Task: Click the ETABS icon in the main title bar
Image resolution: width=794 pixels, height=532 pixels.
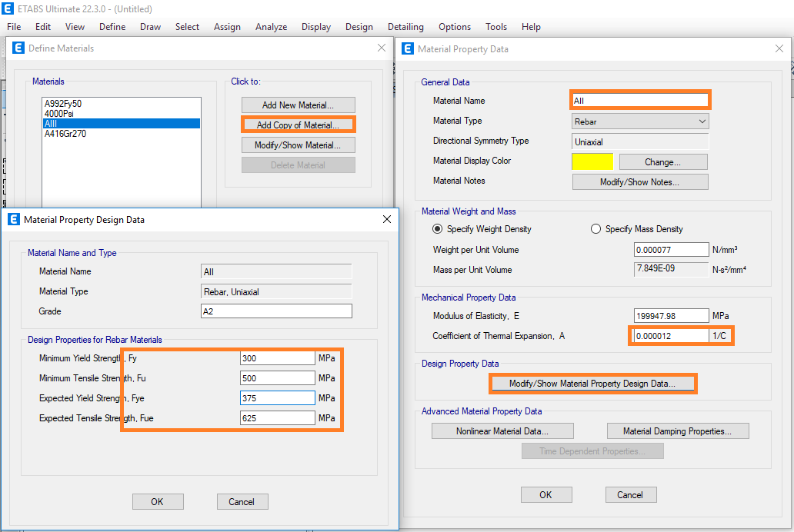Action: pos(8,8)
